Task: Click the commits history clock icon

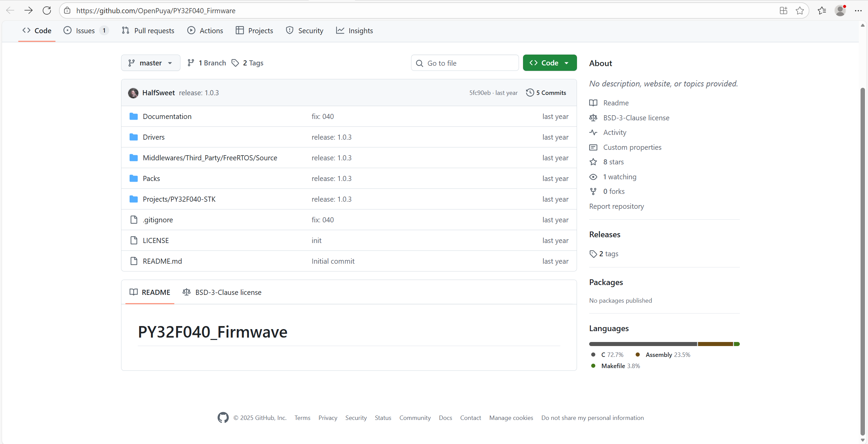Action: tap(530, 93)
